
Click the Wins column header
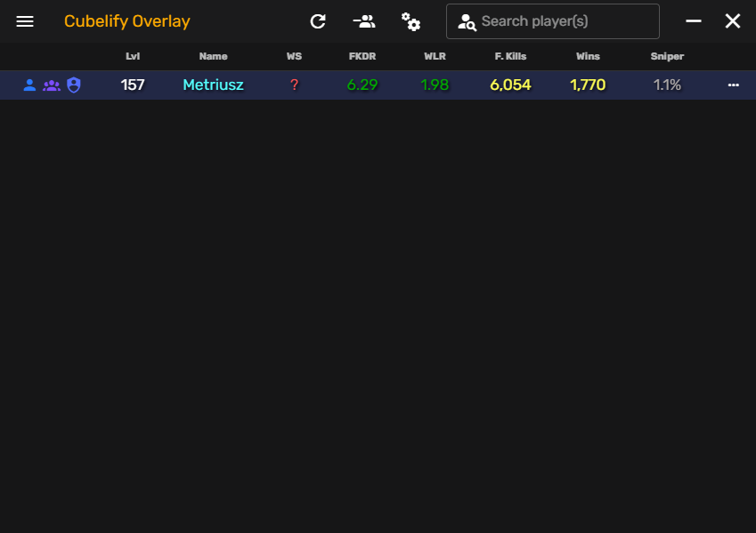click(588, 56)
